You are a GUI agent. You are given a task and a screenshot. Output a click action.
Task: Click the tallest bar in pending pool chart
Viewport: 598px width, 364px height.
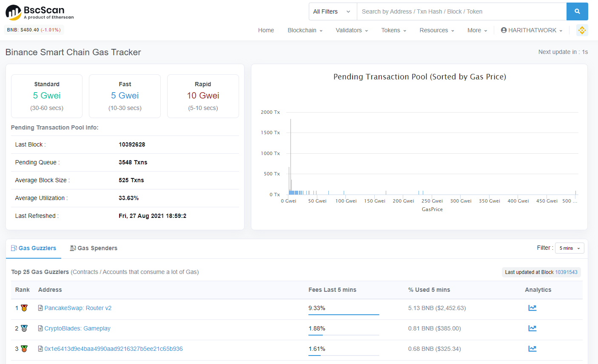click(x=290, y=157)
